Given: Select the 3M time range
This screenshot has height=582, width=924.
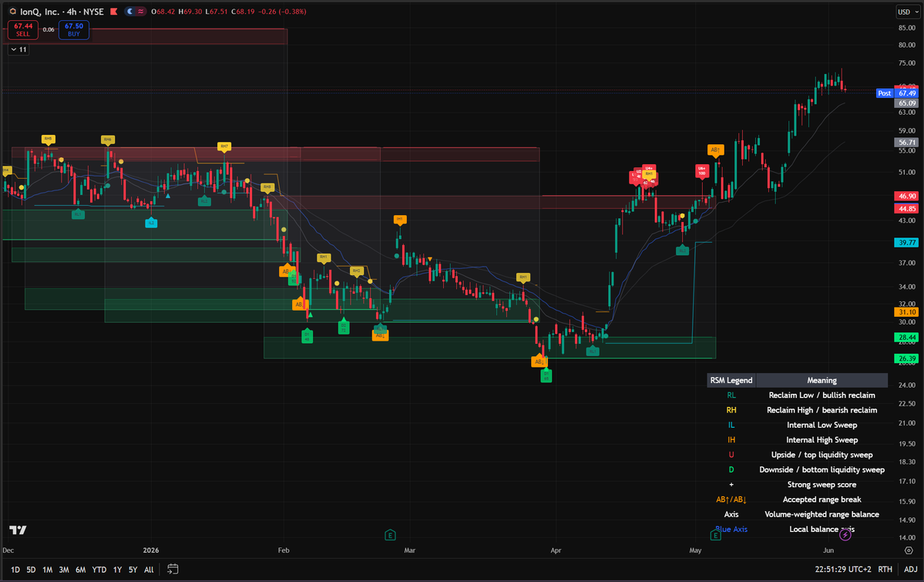Looking at the screenshot, I should (x=64, y=570).
